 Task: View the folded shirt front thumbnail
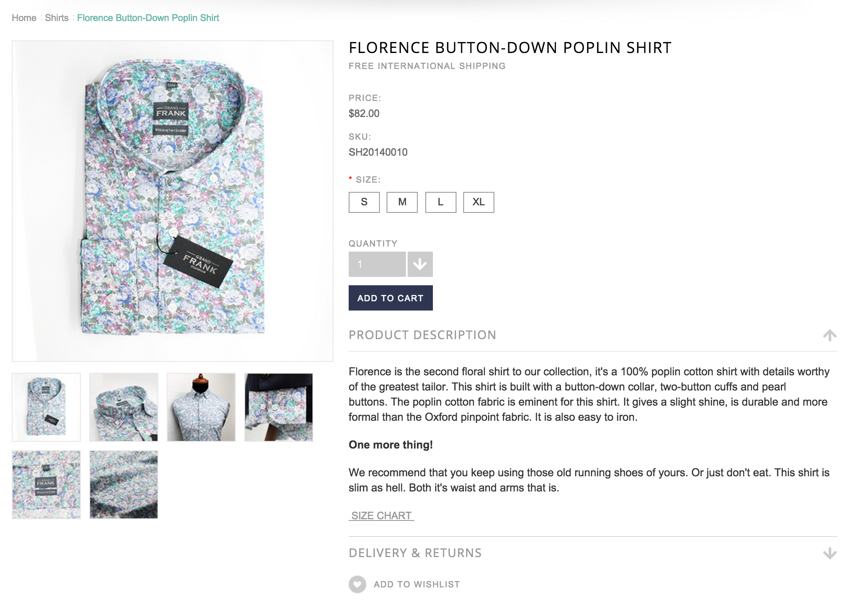[46, 407]
